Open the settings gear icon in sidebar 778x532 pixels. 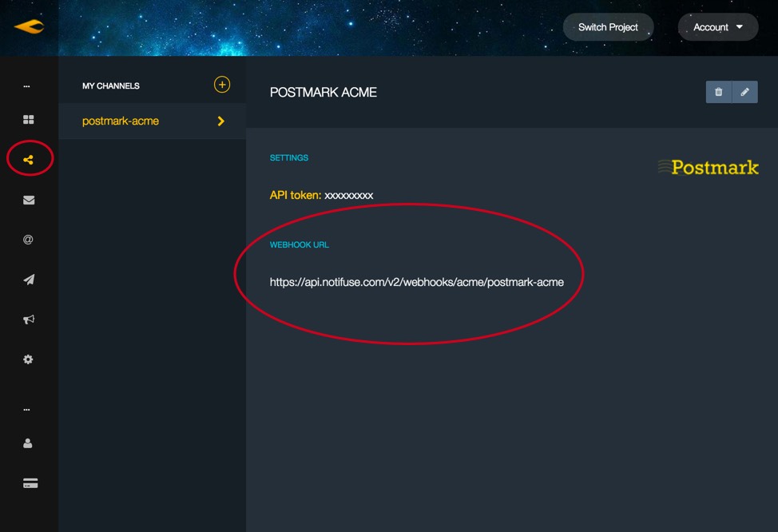point(28,359)
